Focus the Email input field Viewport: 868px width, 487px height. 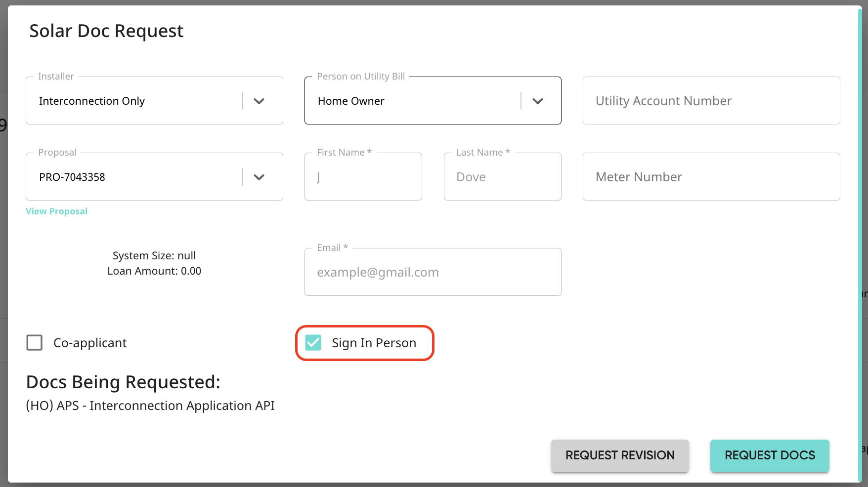tap(433, 272)
